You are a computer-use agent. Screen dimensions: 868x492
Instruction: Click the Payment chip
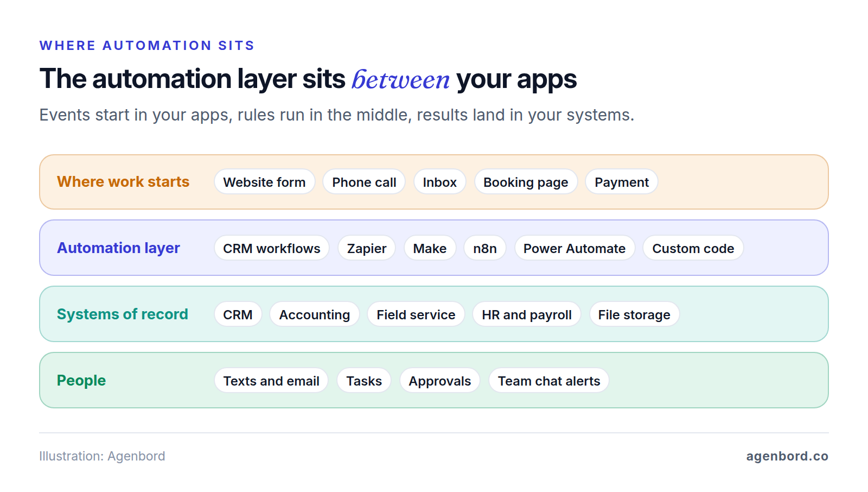point(622,182)
